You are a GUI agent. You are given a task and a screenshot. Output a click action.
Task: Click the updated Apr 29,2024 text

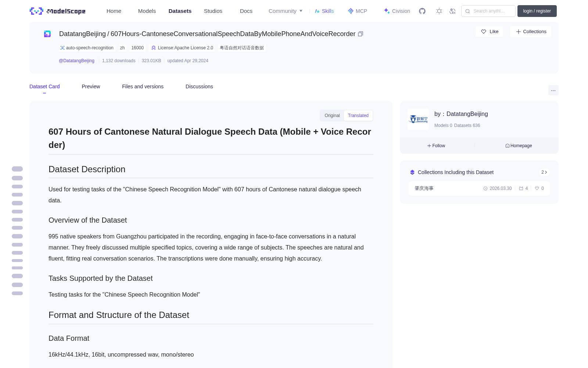tap(188, 61)
